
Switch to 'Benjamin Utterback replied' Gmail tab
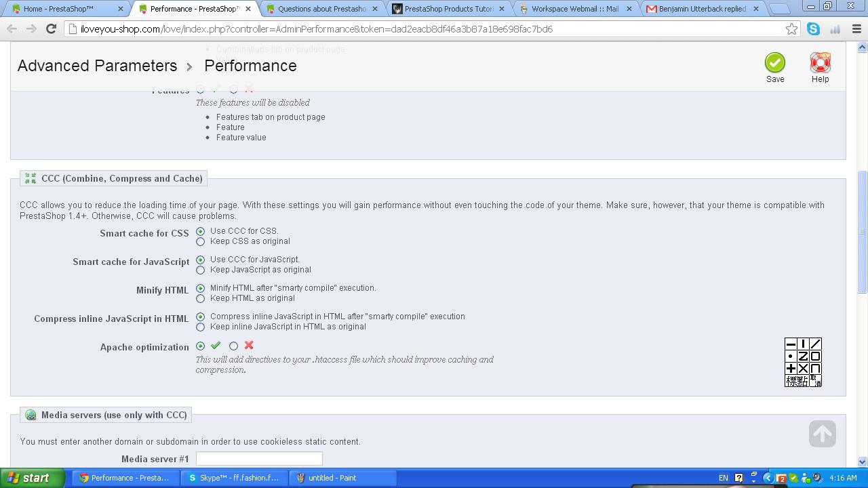pyautogui.click(x=703, y=9)
